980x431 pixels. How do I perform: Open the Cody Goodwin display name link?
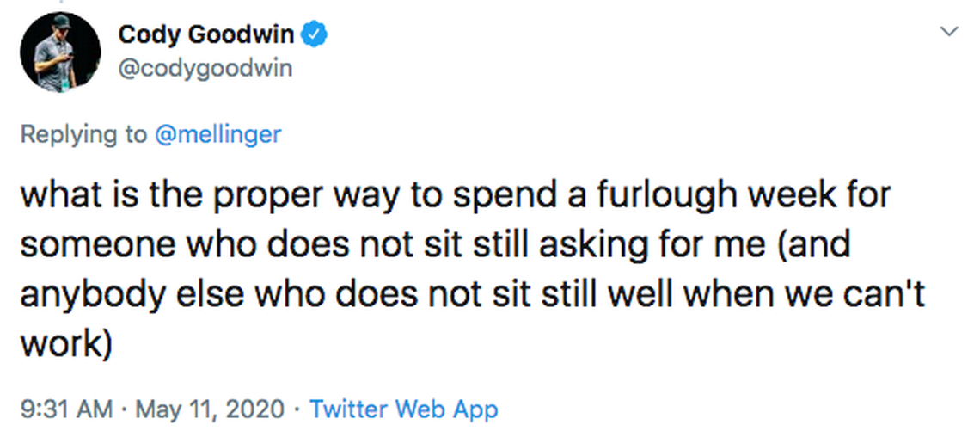(x=205, y=35)
